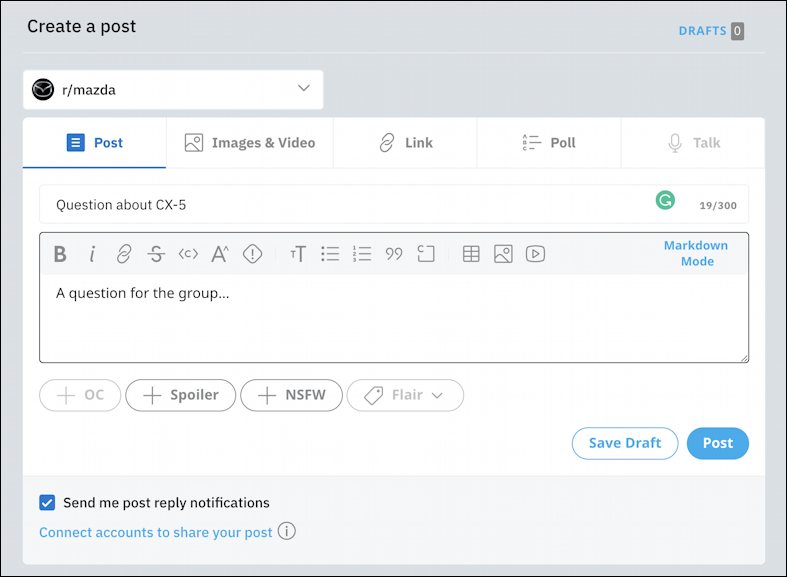Submit with the blue Post button
This screenshot has width=787, height=577.
[718, 444]
